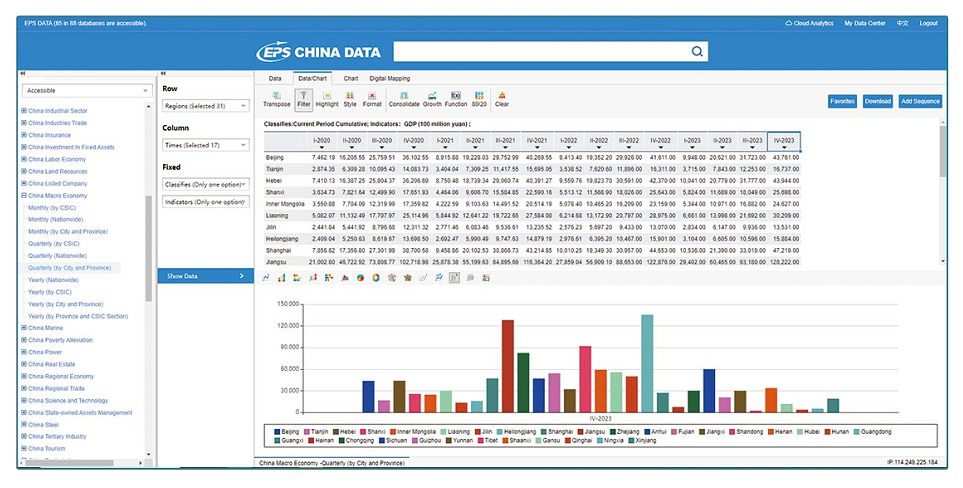Open the Style tool
This screenshot has height=488, width=963.
tap(349, 99)
